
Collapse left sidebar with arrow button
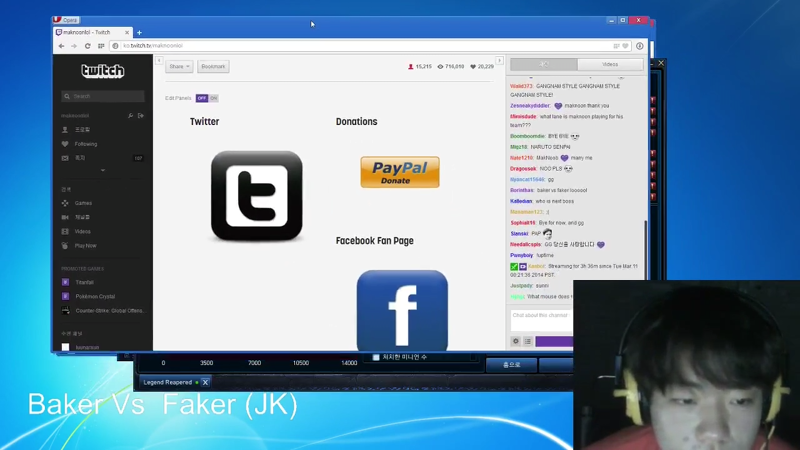(x=159, y=61)
